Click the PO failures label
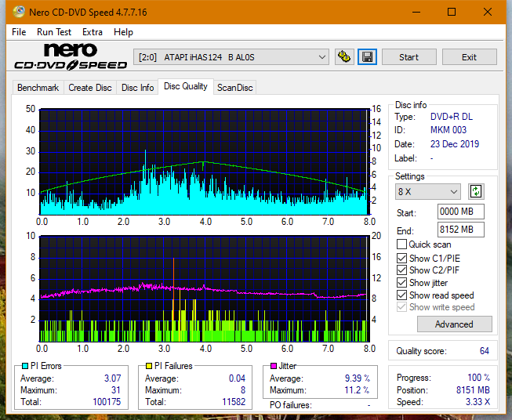The width and height of the screenshot is (512, 420). coord(291,405)
